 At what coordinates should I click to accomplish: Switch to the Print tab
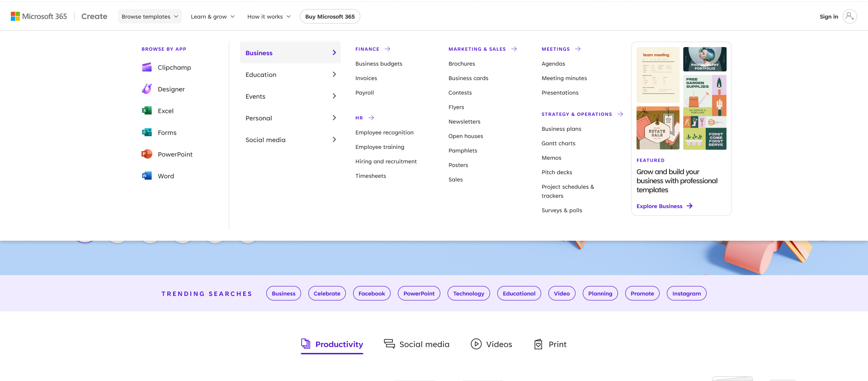[x=550, y=344]
